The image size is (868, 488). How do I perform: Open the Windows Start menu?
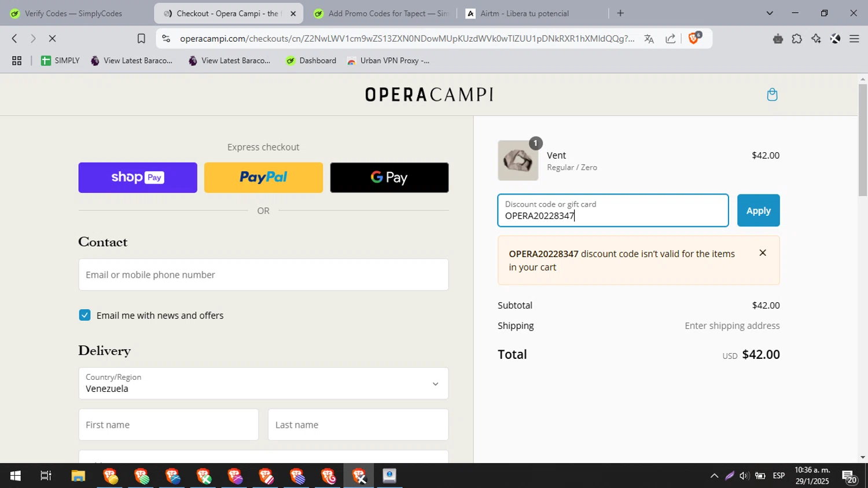pyautogui.click(x=15, y=476)
